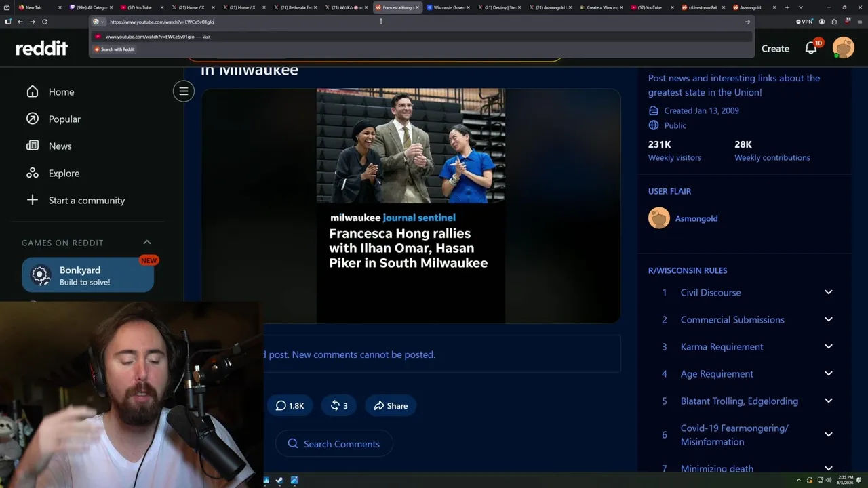This screenshot has width=868, height=488.
Task: Click the News icon in sidebar
Action: click(33, 146)
